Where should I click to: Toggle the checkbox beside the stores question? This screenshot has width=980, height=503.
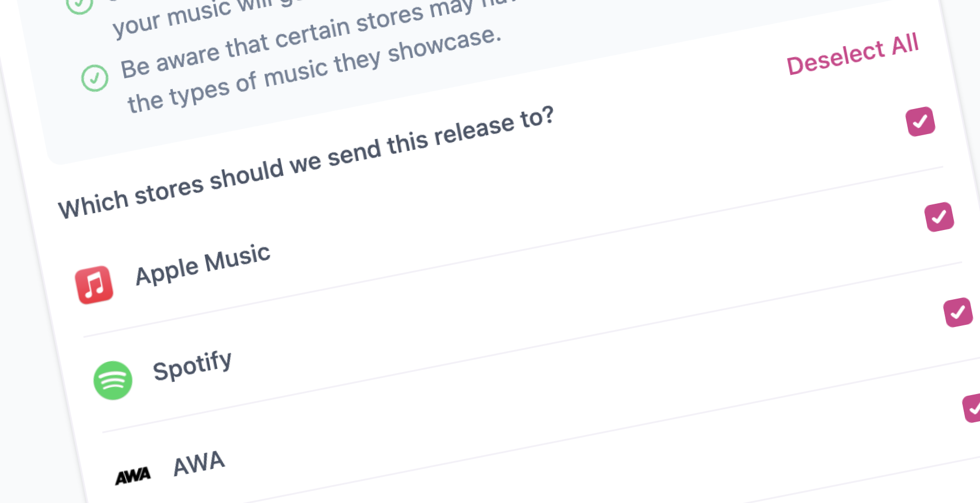click(920, 122)
